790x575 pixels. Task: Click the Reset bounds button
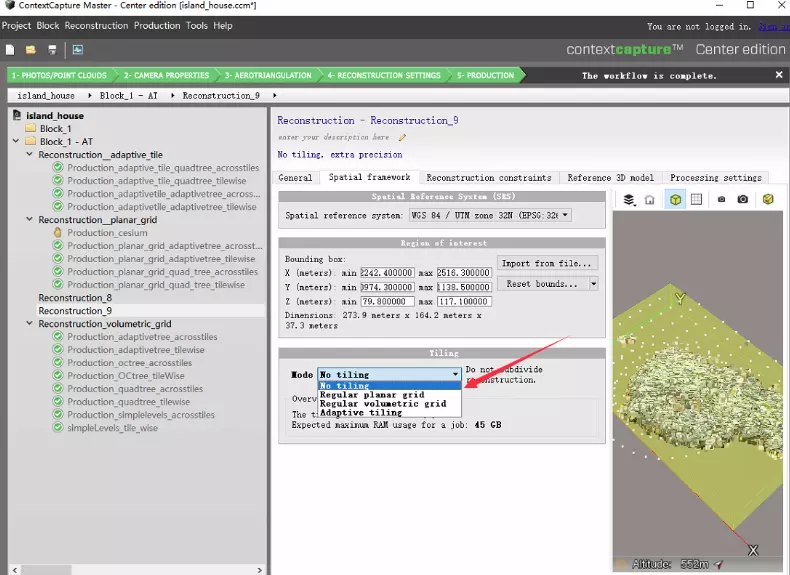(x=541, y=284)
